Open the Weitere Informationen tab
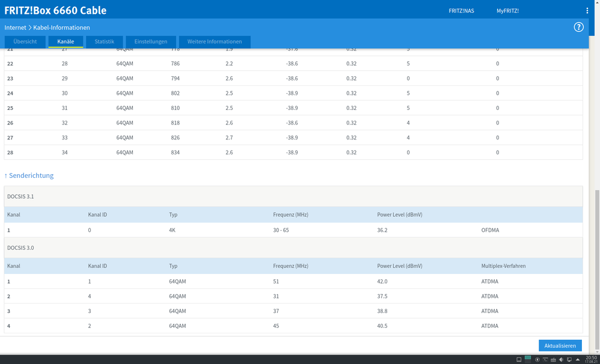600x364 pixels. (215, 41)
